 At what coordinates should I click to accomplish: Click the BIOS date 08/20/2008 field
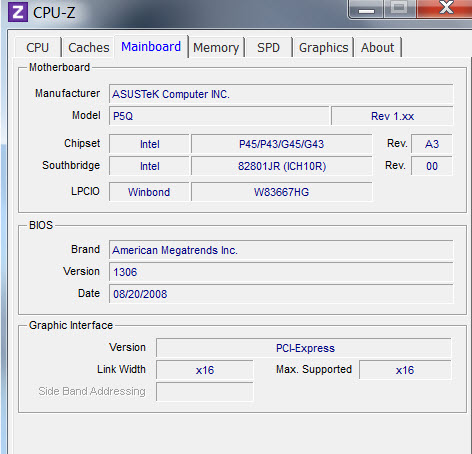tap(281, 294)
